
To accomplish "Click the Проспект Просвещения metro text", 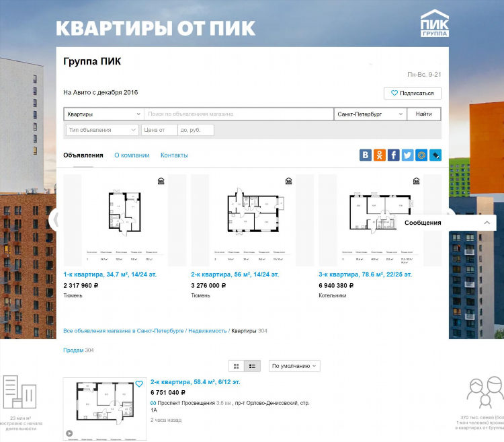I will click(x=186, y=403).
